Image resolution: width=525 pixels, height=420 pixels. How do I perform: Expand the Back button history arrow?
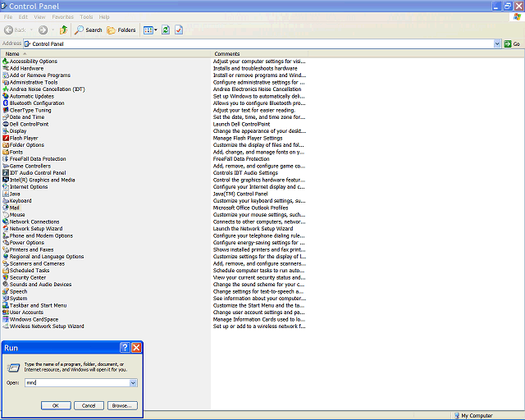(x=31, y=30)
